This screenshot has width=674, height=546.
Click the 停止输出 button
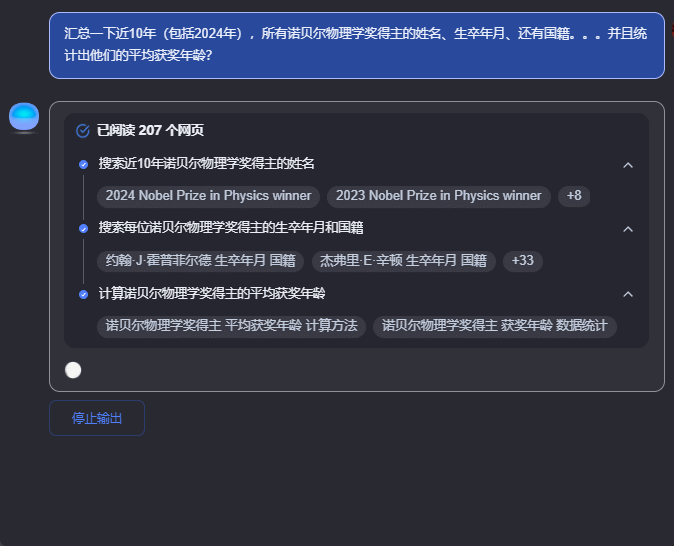pos(97,418)
